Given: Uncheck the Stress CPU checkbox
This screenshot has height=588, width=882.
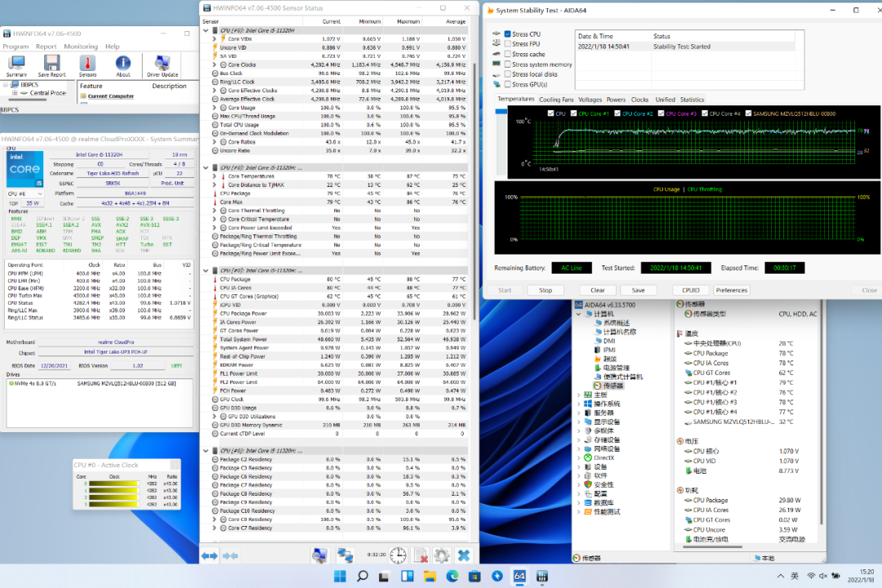Looking at the screenshot, I should 507,34.
